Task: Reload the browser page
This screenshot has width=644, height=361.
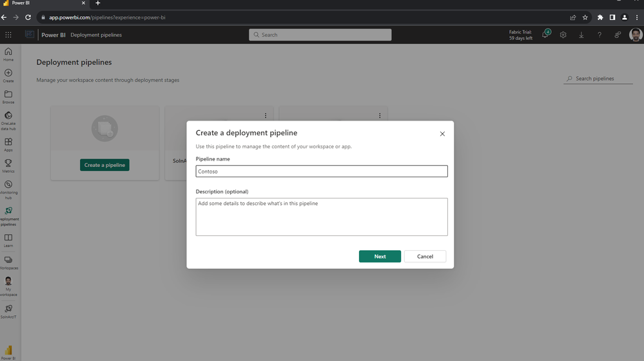Action: tap(28, 17)
